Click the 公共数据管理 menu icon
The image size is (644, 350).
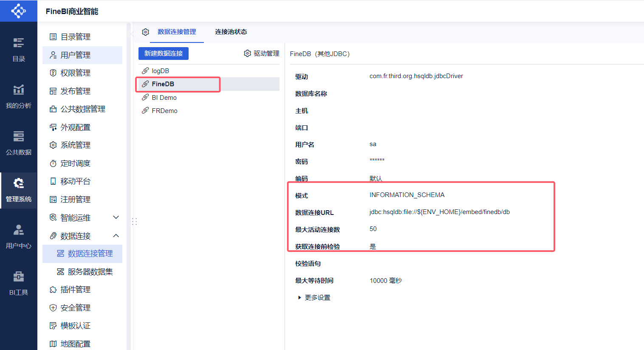pyautogui.click(x=53, y=109)
